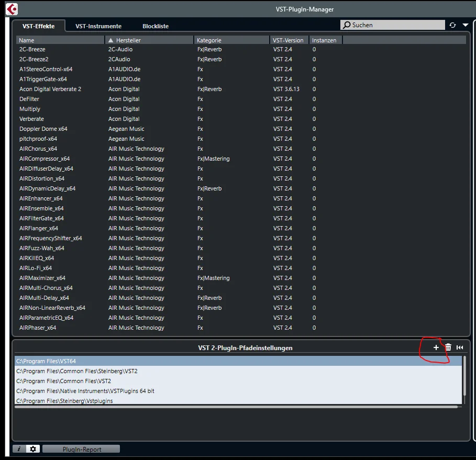This screenshot has width=476, height=460.
Task: Click Fx|Mastering category of AIRMaximizer_x64
Action: (x=214, y=278)
